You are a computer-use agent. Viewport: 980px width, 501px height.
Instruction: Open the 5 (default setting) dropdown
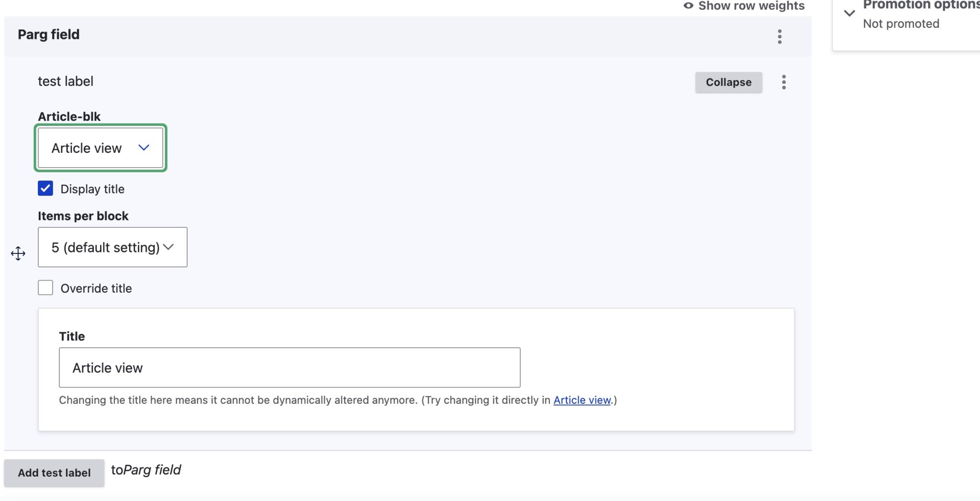112,247
